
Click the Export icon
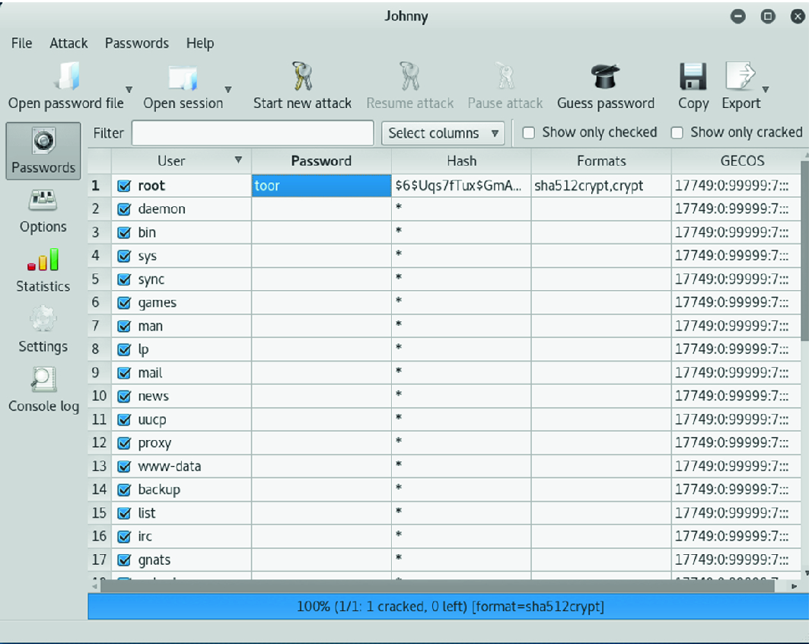740,76
